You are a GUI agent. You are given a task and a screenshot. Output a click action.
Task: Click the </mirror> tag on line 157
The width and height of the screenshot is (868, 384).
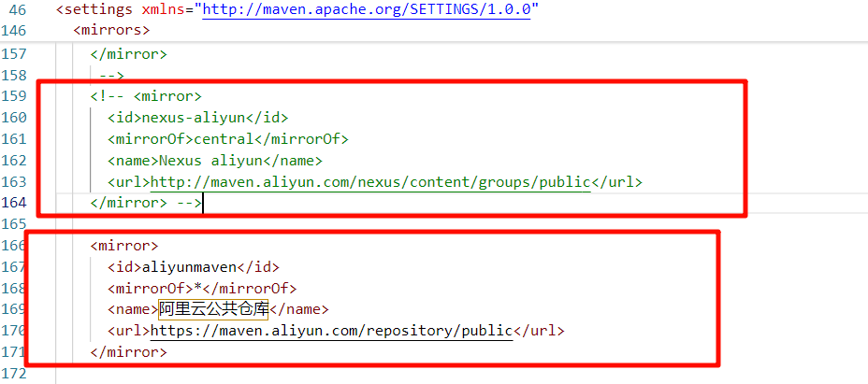pos(128,53)
